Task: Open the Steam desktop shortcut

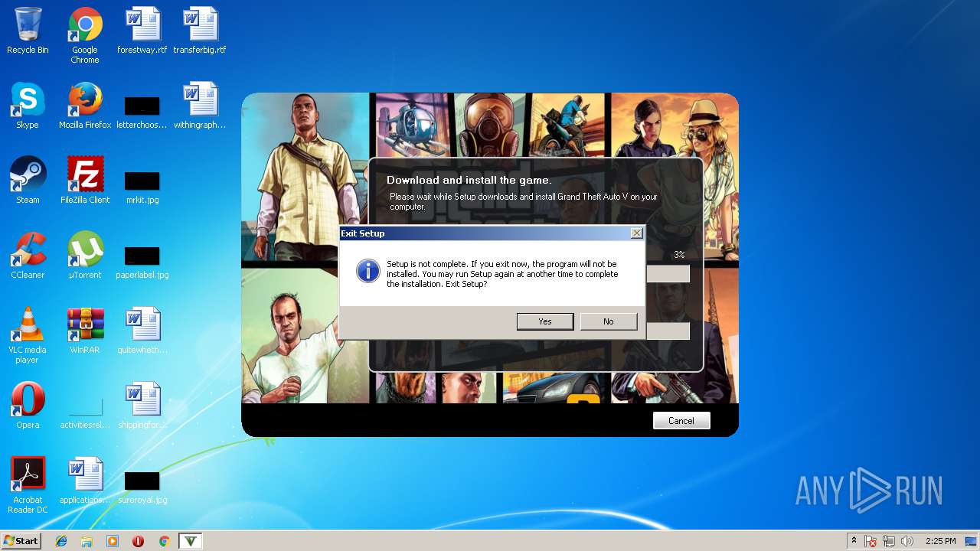Action: [28, 181]
